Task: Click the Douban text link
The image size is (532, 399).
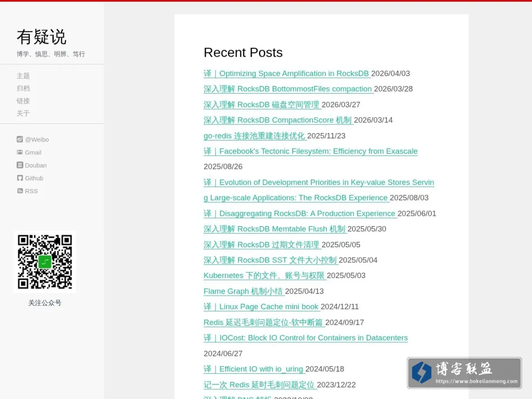Action: pyautogui.click(x=36, y=165)
